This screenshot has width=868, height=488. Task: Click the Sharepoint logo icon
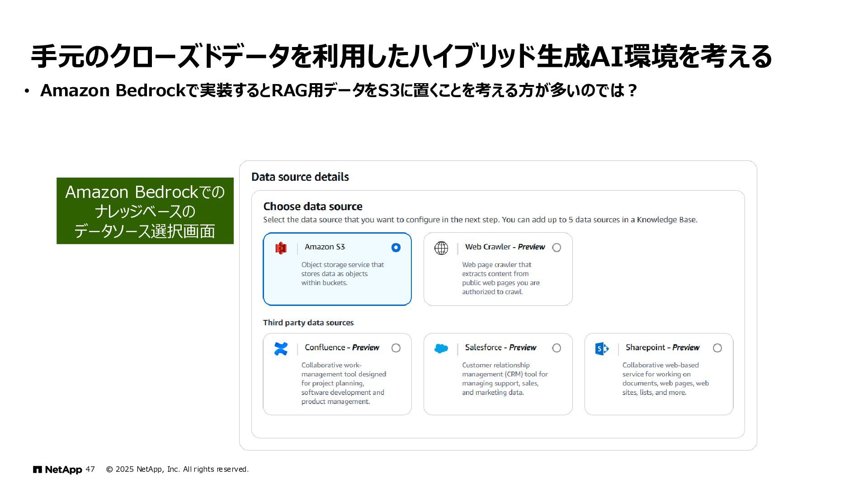point(602,348)
